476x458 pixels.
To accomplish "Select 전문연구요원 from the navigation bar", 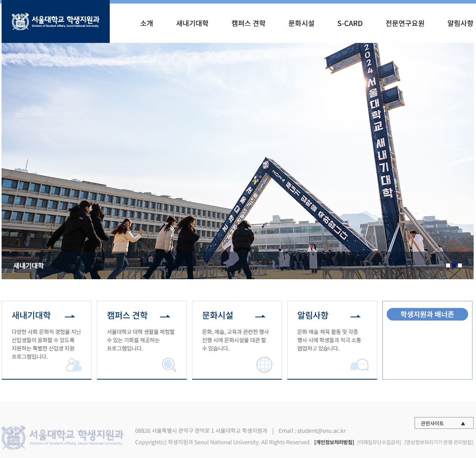I will (405, 23).
